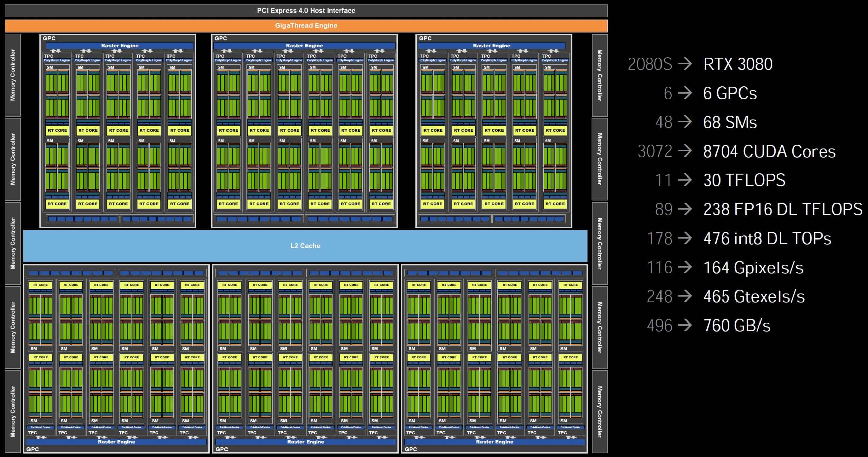This screenshot has height=457, width=868.
Task: Select the "760 GB/s" text
Action: 737,326
